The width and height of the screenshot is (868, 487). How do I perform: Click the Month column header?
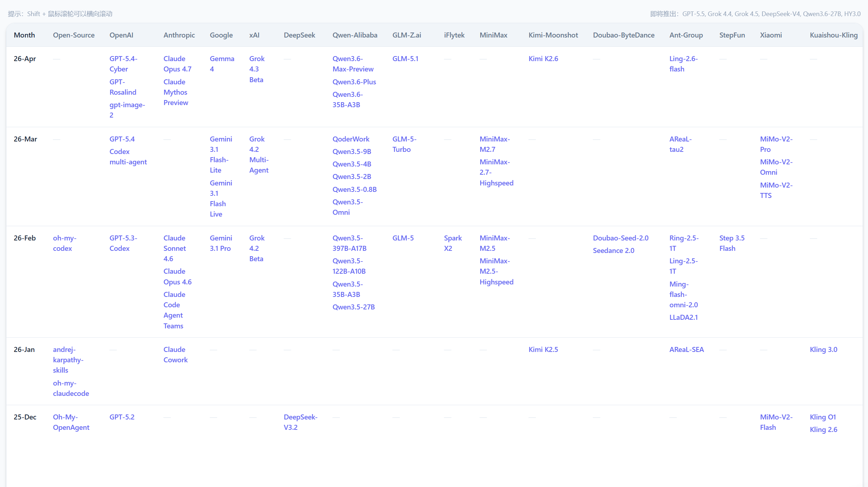[x=24, y=35]
